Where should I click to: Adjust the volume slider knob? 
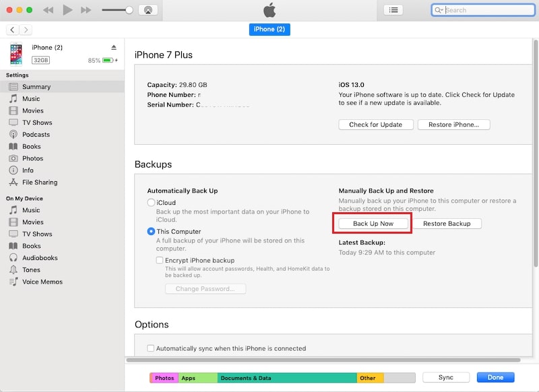click(129, 10)
